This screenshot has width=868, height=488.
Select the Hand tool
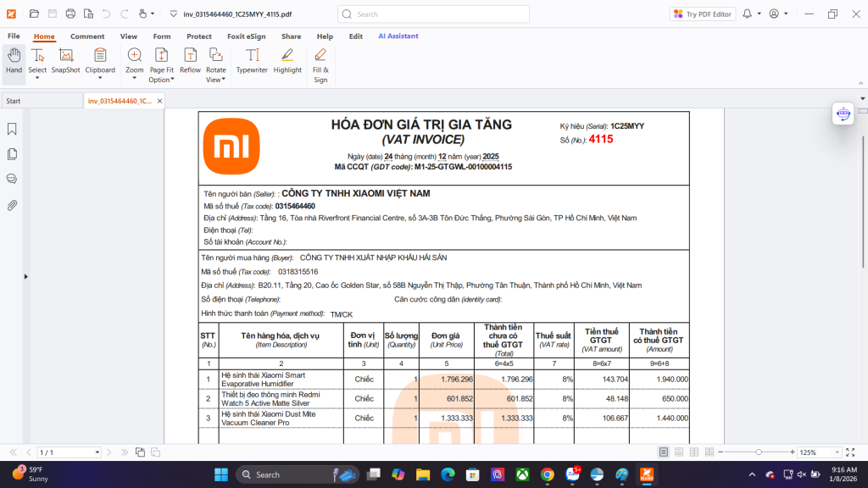point(14,61)
